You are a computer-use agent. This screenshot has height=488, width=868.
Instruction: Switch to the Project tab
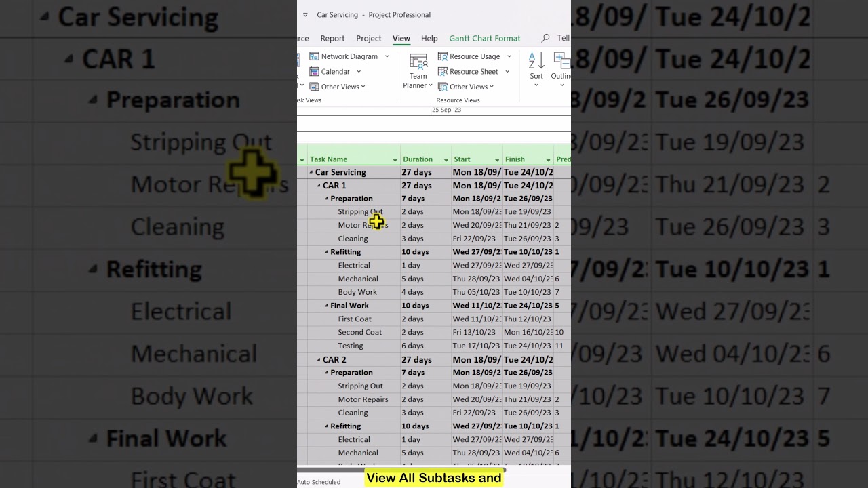click(x=369, y=39)
